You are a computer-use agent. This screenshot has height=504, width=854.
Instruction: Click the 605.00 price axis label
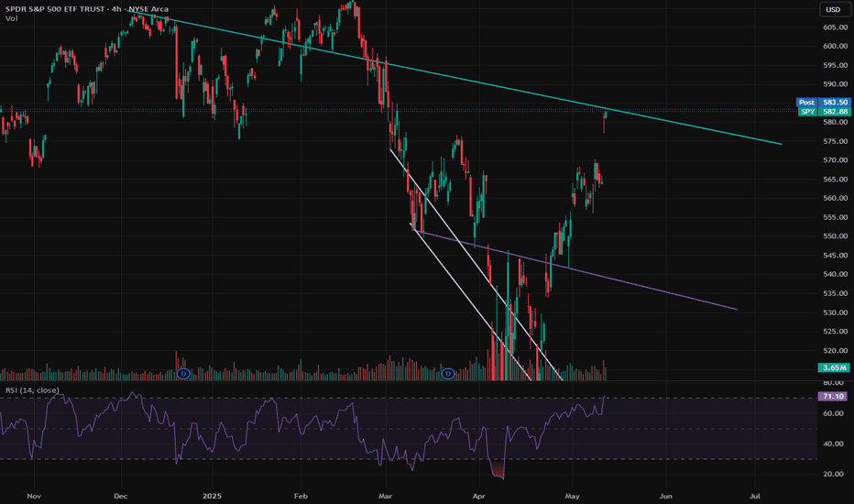click(835, 27)
